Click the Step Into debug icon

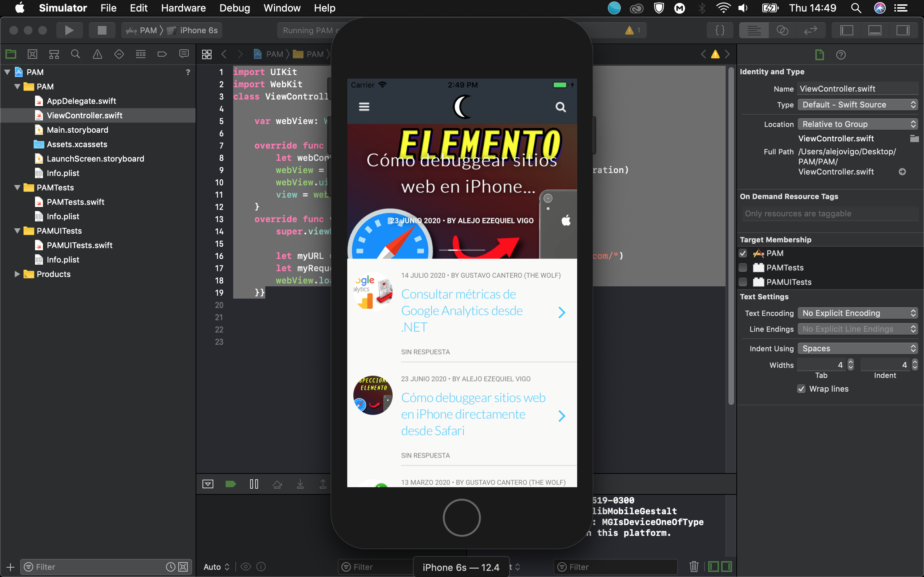point(301,484)
